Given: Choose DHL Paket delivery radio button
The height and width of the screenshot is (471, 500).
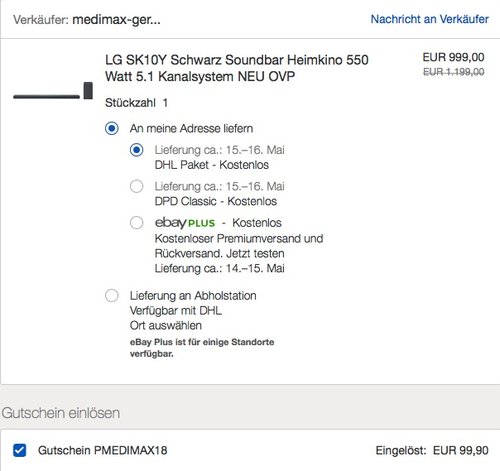Looking at the screenshot, I should point(137,150).
